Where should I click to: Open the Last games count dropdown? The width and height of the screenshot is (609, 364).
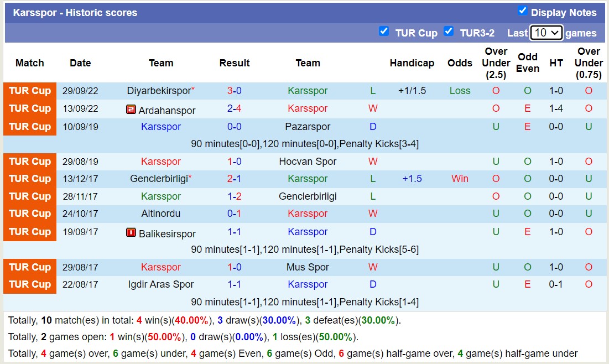(546, 33)
